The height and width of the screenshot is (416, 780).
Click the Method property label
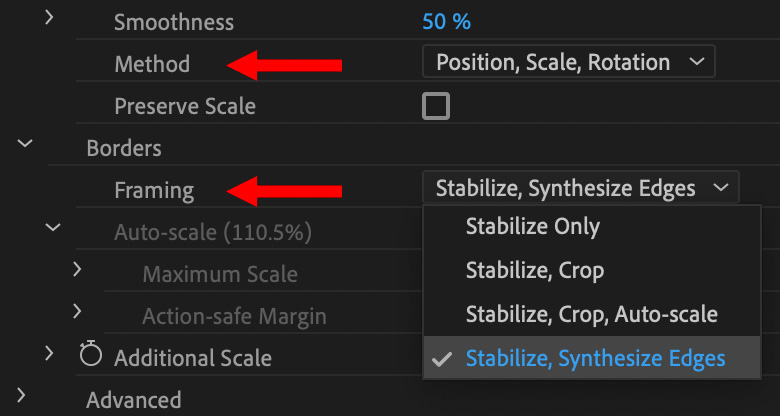click(x=152, y=64)
